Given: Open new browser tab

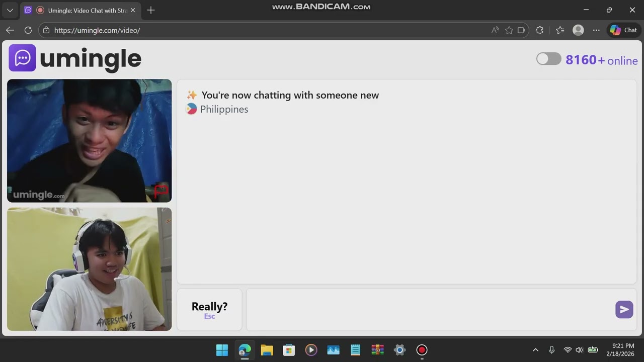Looking at the screenshot, I should tap(151, 10).
